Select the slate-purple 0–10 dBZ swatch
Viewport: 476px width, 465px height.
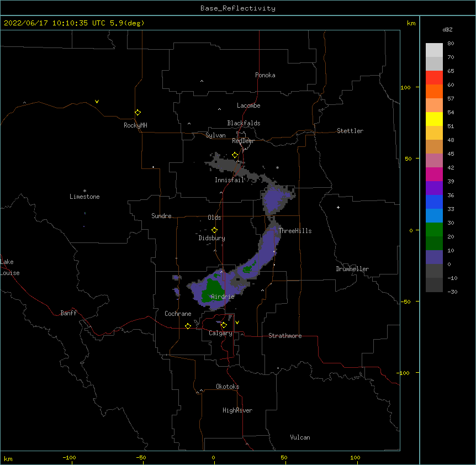[x=434, y=257]
